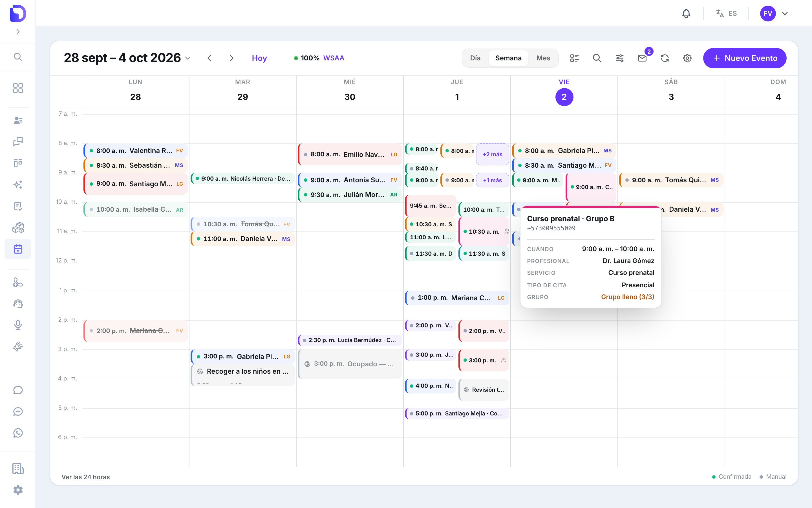Go to next week arrow
Viewport: 812px width, 508px height.
pos(231,58)
